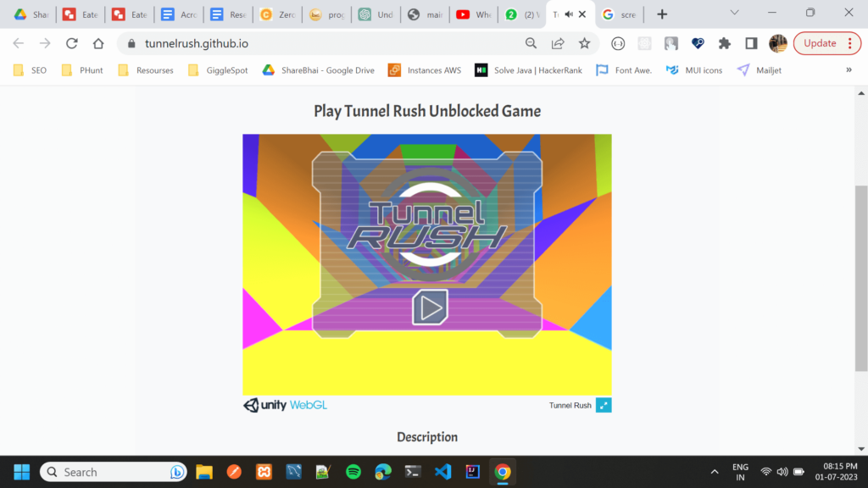The image size is (868, 488).
Task: Click the Description heading
Action: [427, 437]
